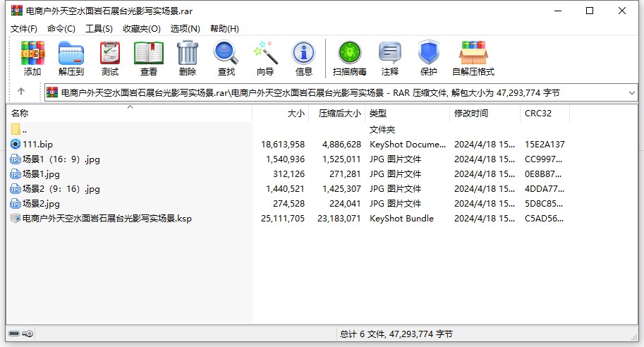644x347 pixels.
Task: Open the 选项(N) menu
Action: 186,29
